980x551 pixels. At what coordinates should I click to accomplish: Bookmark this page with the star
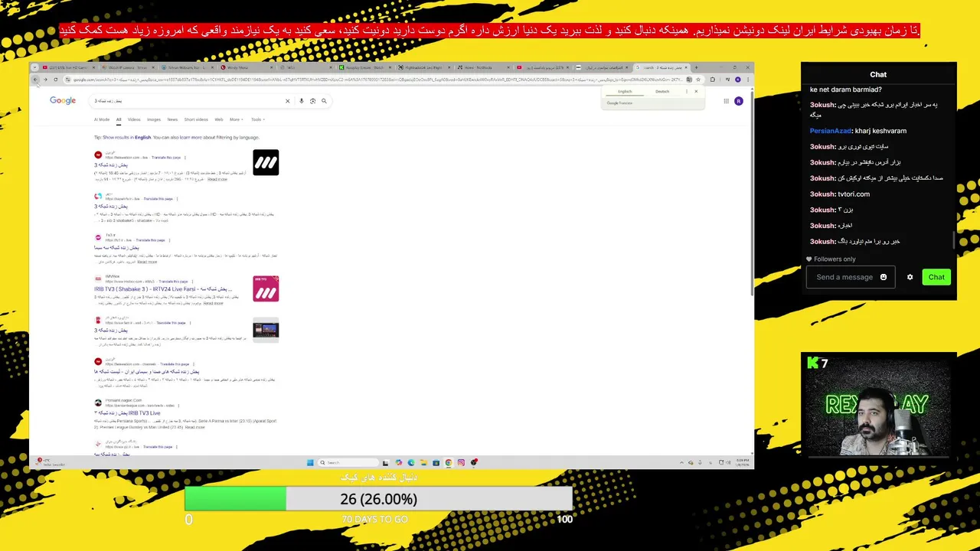pyautogui.click(x=698, y=80)
